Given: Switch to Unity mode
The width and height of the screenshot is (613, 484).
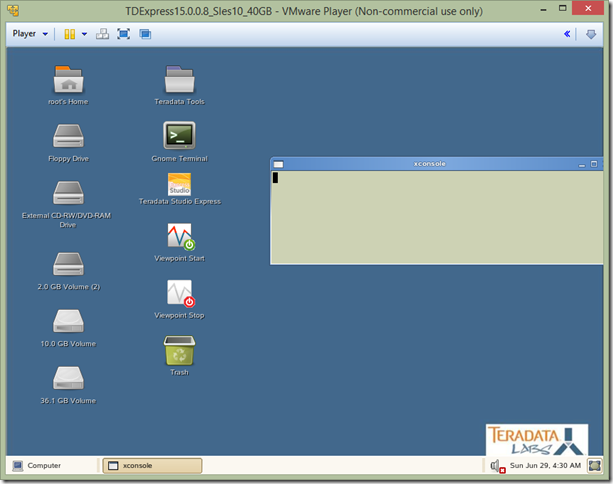Looking at the screenshot, I should click(145, 33).
